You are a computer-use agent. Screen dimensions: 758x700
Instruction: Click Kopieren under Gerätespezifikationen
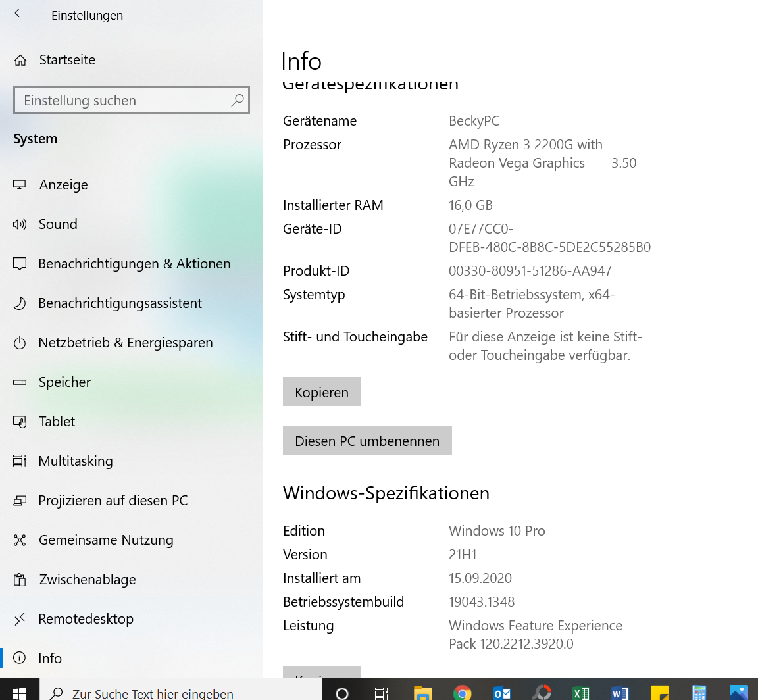(x=322, y=391)
